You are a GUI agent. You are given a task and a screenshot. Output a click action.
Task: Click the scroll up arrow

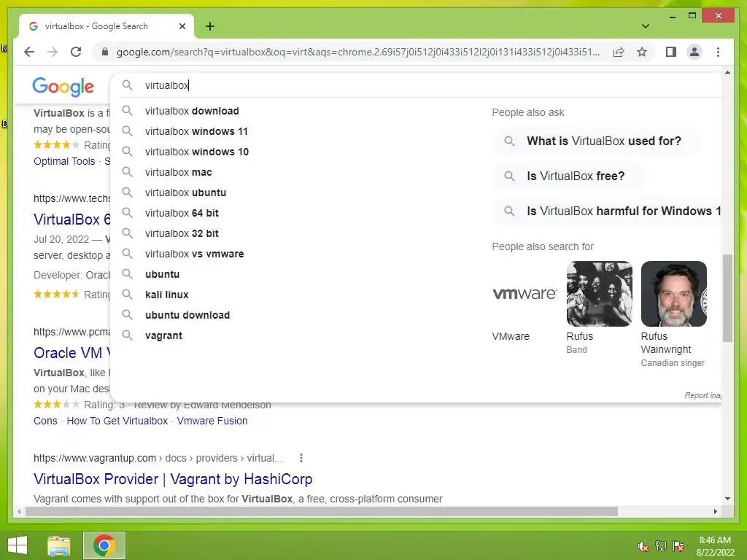coord(727,72)
